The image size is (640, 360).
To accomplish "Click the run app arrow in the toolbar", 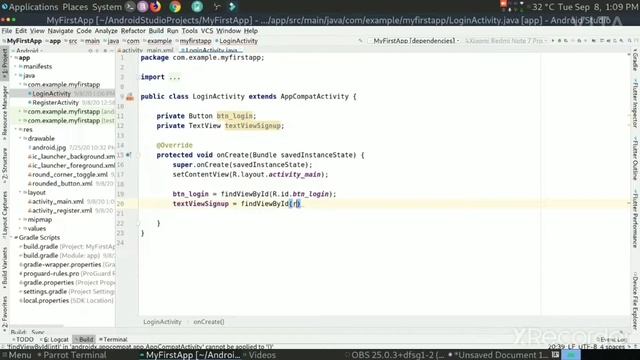I will (x=553, y=41).
